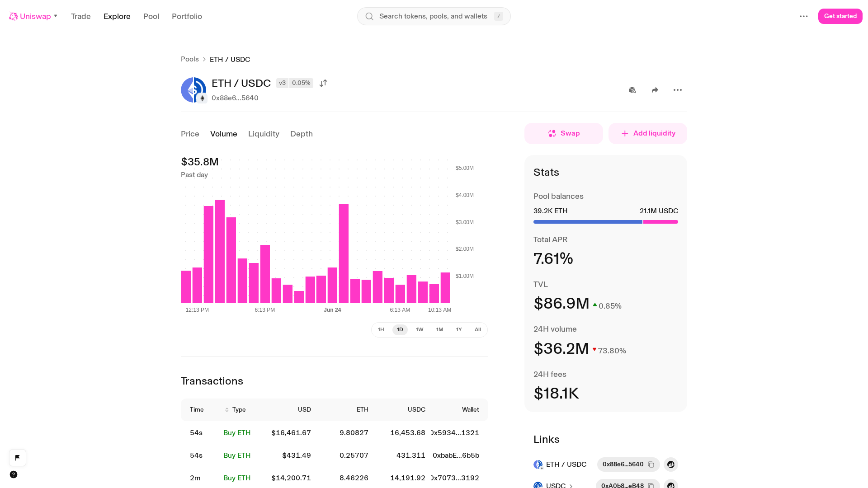Open the Pool nav item
Screen dimensions: 868x488
coord(151,16)
